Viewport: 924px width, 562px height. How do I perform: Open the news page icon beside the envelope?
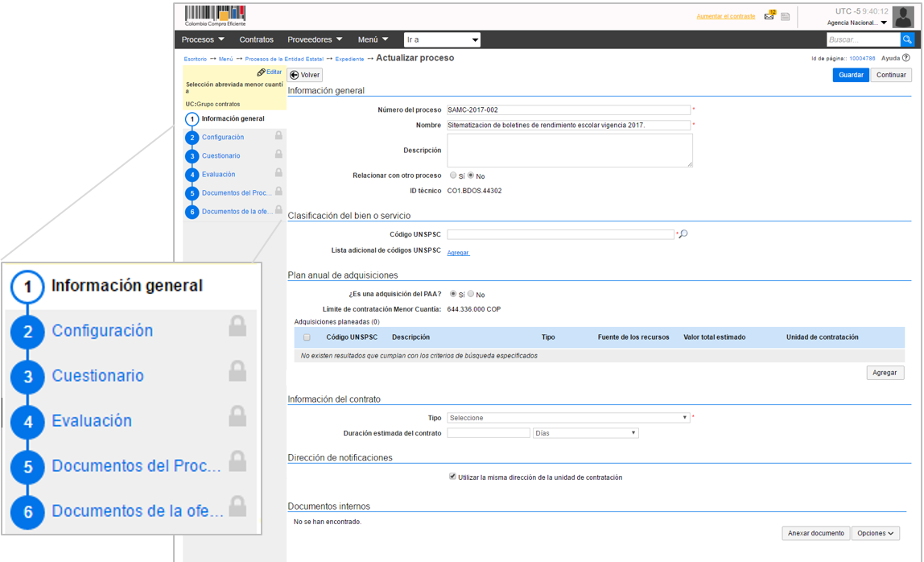(786, 17)
